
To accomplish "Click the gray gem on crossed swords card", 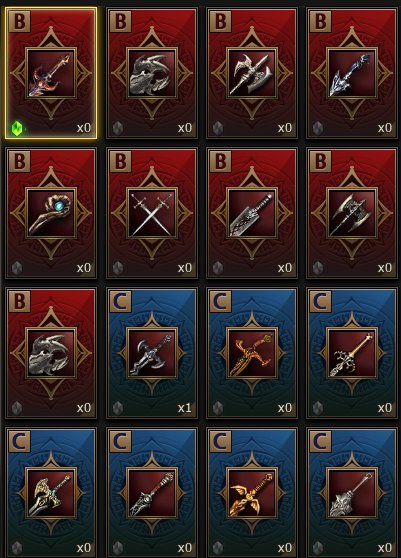I will click(x=118, y=268).
